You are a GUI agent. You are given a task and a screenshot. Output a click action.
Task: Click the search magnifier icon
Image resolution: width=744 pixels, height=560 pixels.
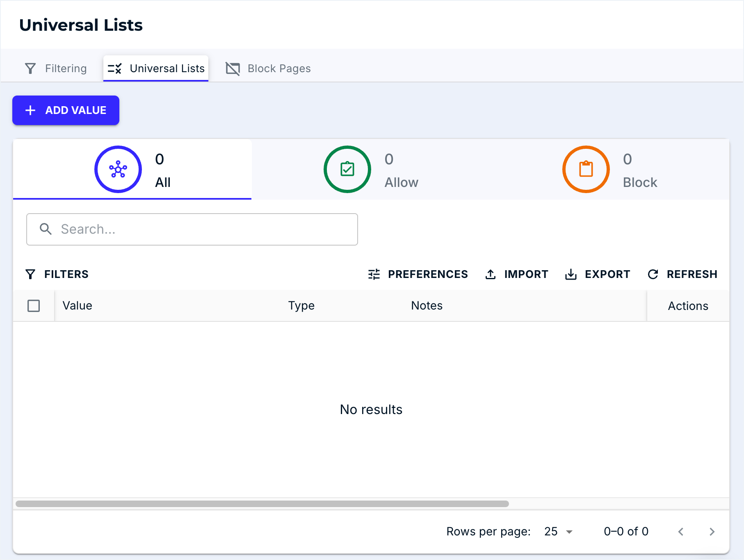(x=46, y=229)
